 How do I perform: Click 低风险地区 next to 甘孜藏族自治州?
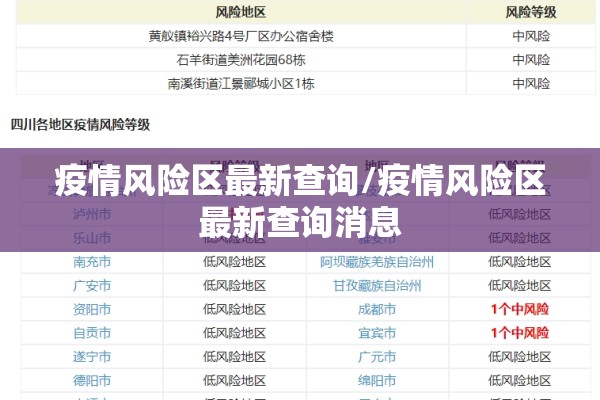tap(520, 286)
